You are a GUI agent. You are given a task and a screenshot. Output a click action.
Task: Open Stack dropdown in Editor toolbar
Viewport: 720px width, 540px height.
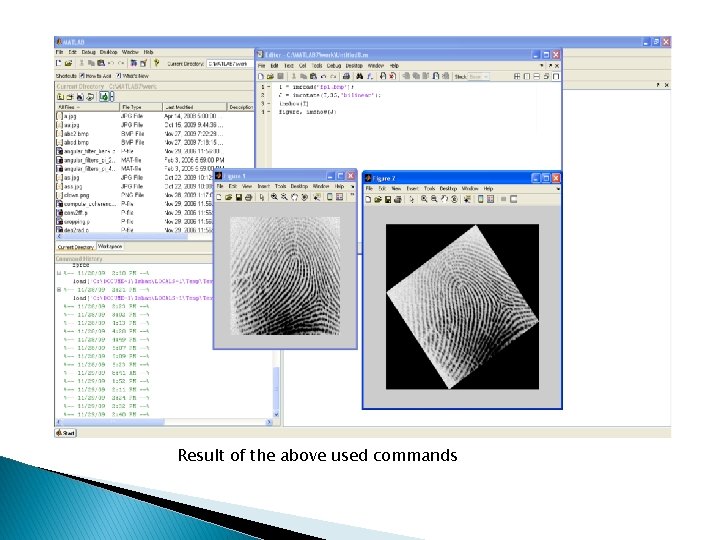click(x=478, y=77)
